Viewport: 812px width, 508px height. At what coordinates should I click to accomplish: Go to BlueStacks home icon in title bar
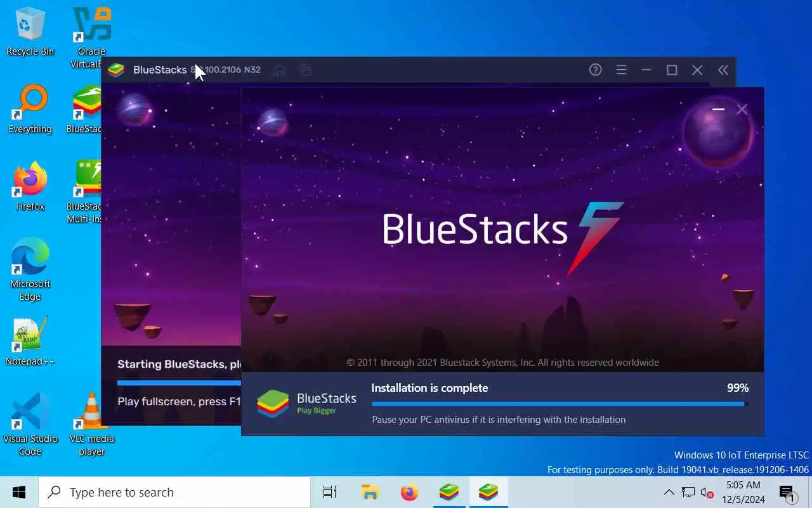coord(279,70)
